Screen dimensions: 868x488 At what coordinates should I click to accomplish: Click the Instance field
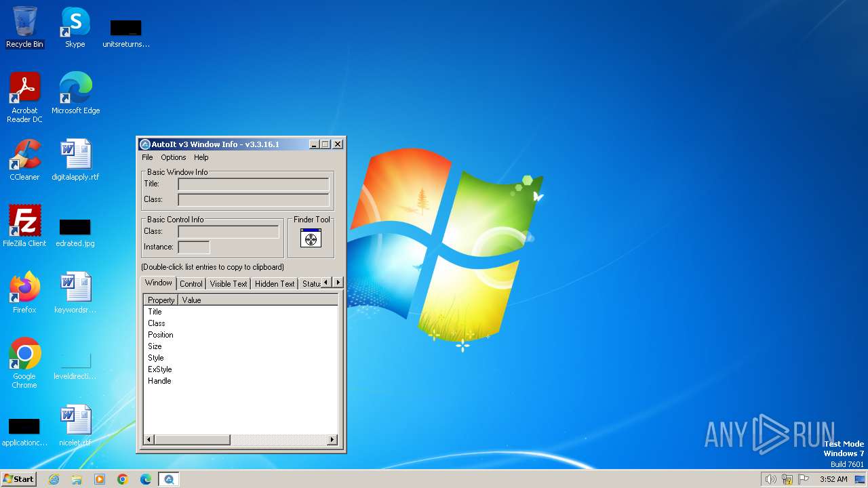[194, 247]
